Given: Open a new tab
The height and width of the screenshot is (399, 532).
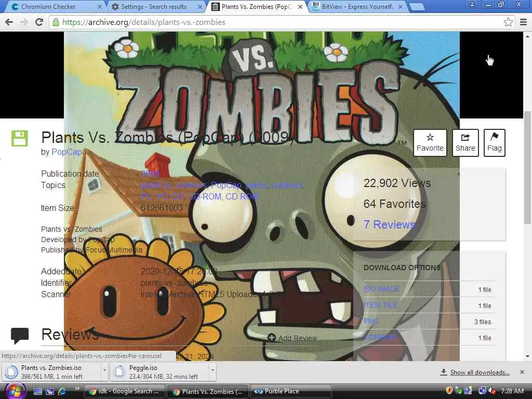Looking at the screenshot, I should [x=417, y=7].
